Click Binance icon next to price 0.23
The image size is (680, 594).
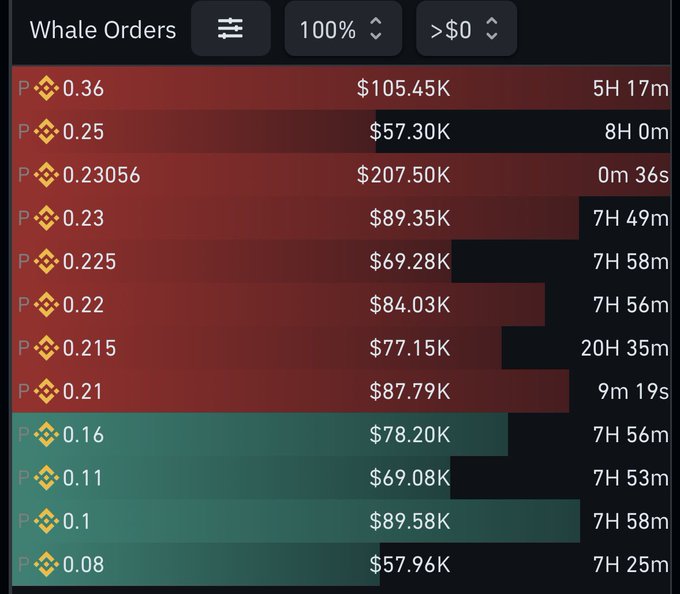[x=46, y=218]
